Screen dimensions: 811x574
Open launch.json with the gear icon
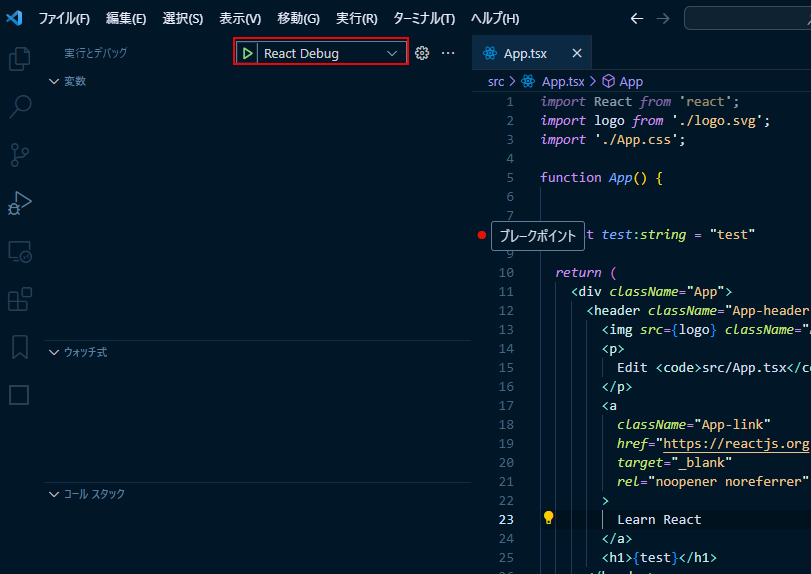click(x=422, y=53)
